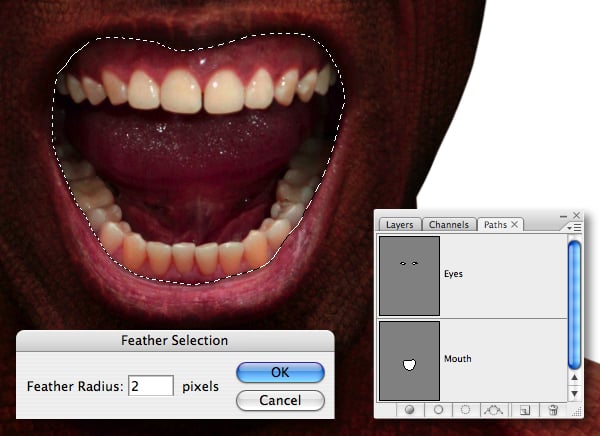Load path as a selection icon

click(x=465, y=410)
